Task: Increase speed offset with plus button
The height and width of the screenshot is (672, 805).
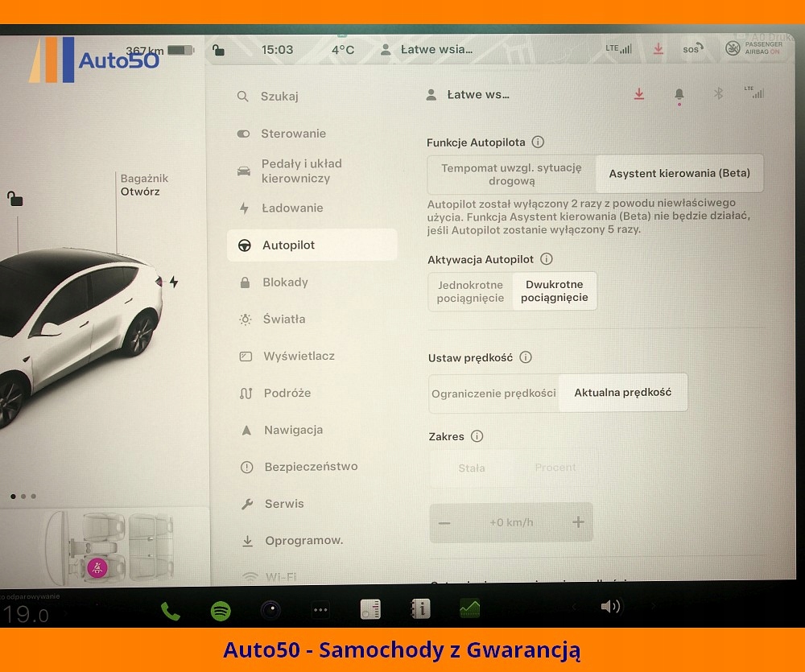Action: click(x=579, y=522)
